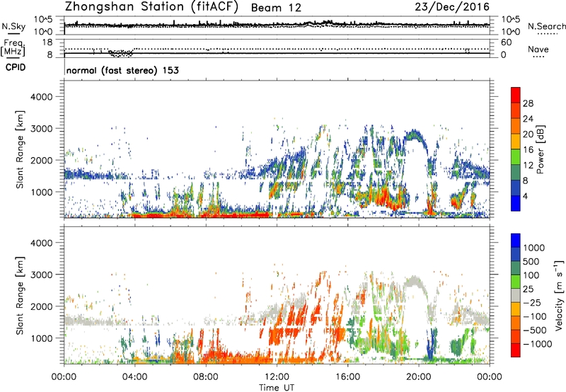The height and width of the screenshot is (392, 566).
Task: Click the 1000 tick on the velocity colorbar
Action: click(x=534, y=248)
